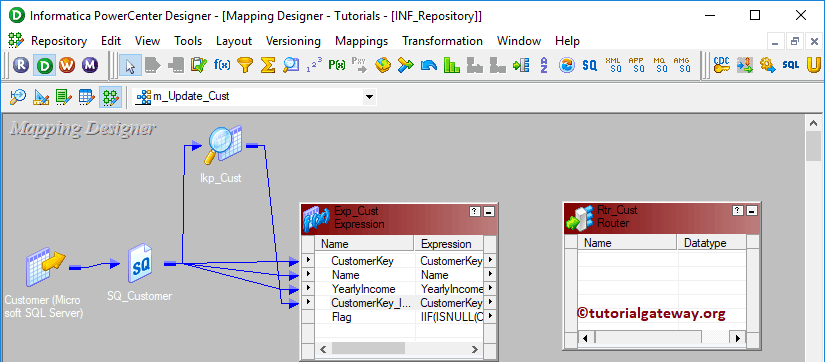Click the workspace vertical scrollbar up arrow
The image size is (825, 362).
pos(813,123)
